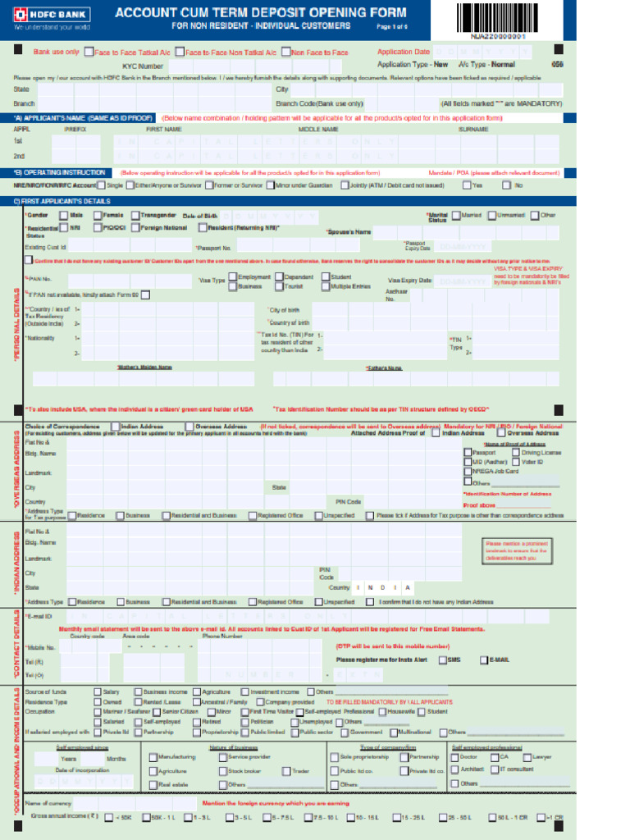Click the Mobile No. phone number field
630x840 pixels.
pos(262,647)
